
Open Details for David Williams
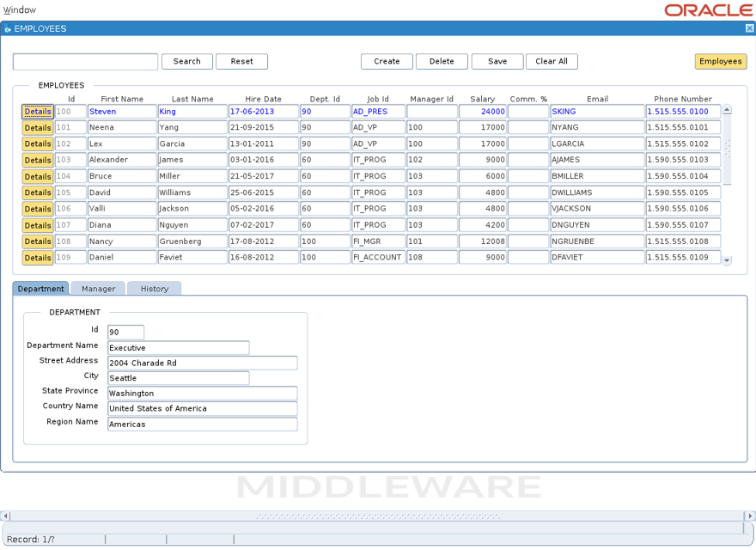[x=38, y=192]
